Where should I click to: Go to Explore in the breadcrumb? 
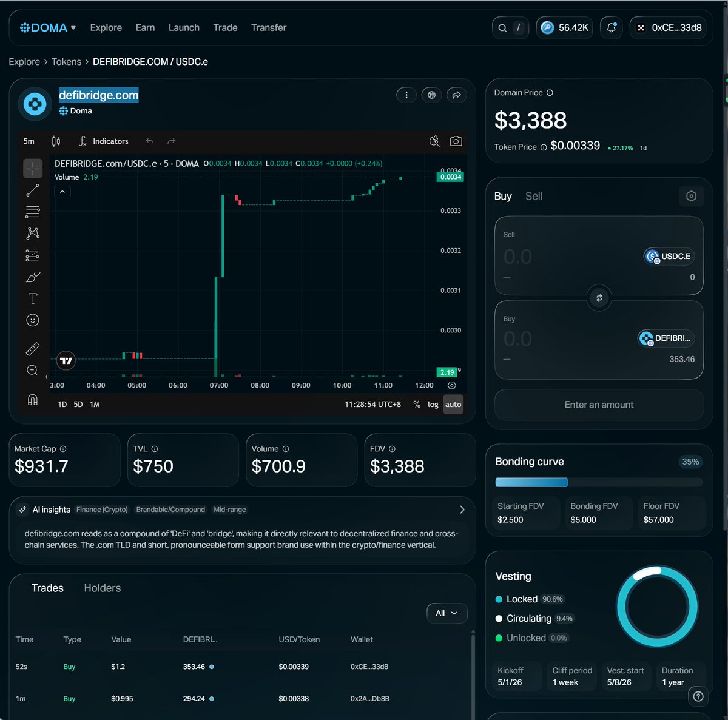(x=24, y=62)
